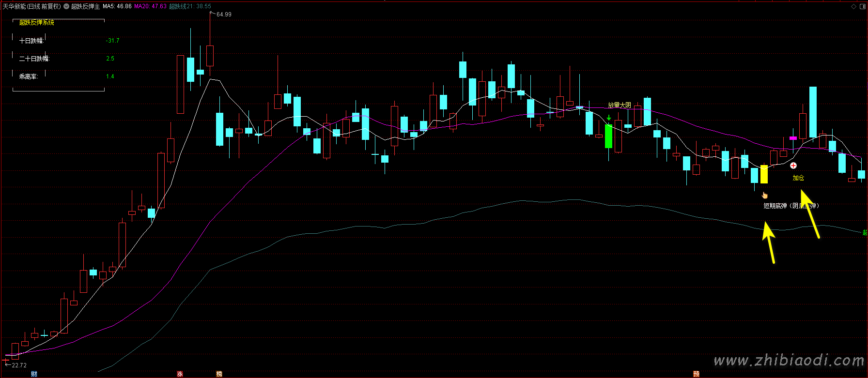Click the 超跌反弹主 indicator name
Screen dimensions: 868x378
coord(85,6)
